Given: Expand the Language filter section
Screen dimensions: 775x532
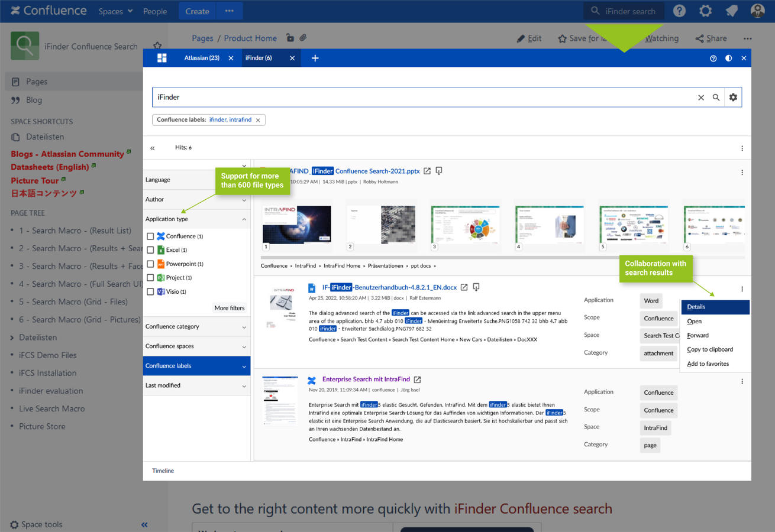Looking at the screenshot, I should click(x=196, y=180).
